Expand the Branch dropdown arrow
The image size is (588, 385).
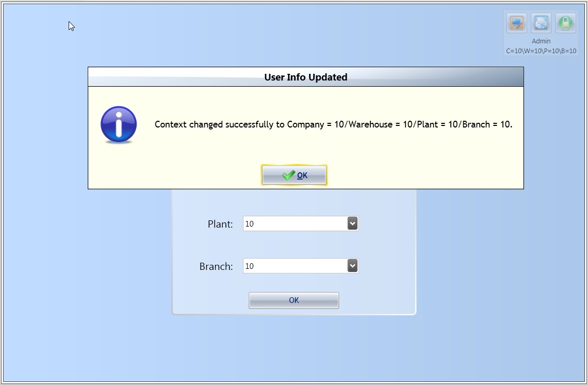click(x=352, y=266)
